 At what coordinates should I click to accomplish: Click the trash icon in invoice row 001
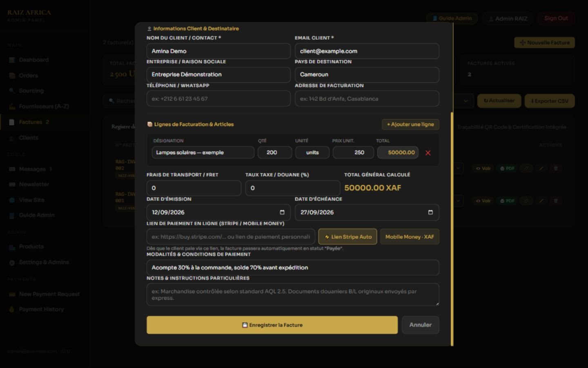tap(555, 201)
